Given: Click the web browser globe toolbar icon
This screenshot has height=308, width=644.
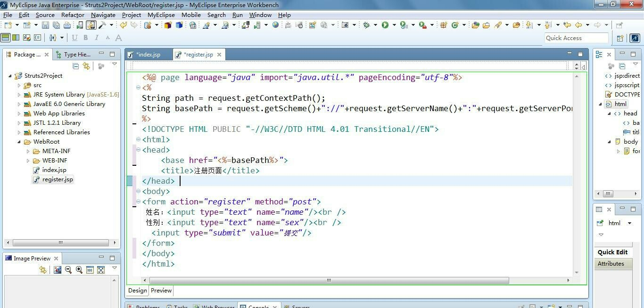Looking at the screenshot, I should pos(275,25).
